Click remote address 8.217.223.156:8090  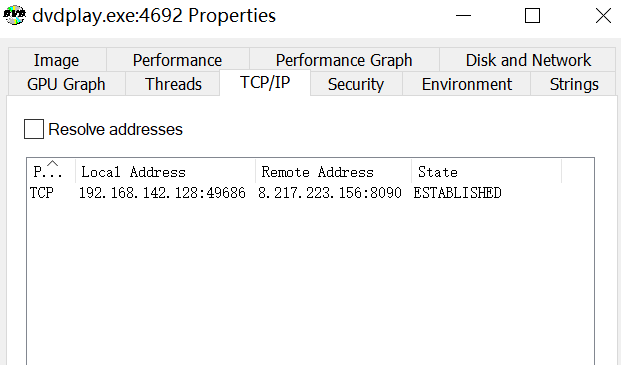[330, 193]
